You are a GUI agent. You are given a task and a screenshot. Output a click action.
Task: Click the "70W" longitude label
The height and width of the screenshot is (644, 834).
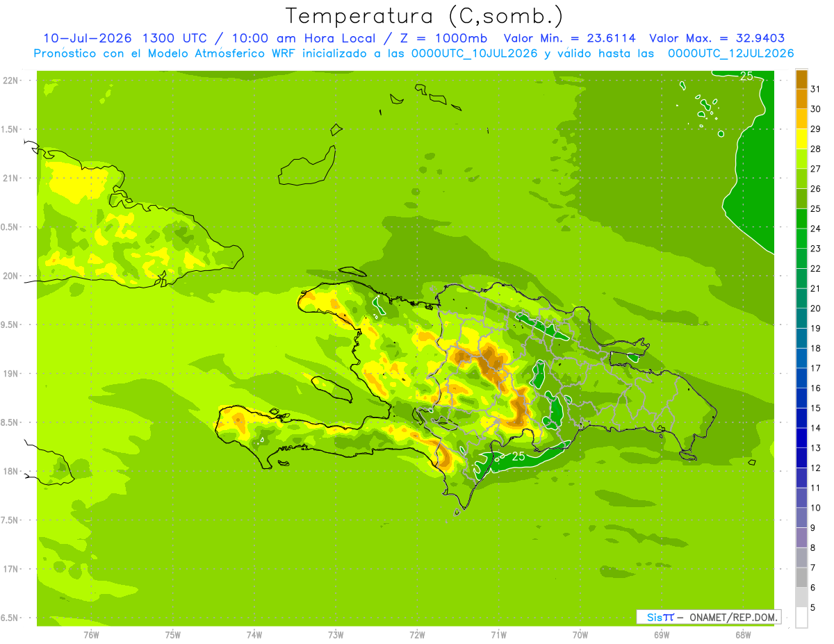tap(580, 634)
